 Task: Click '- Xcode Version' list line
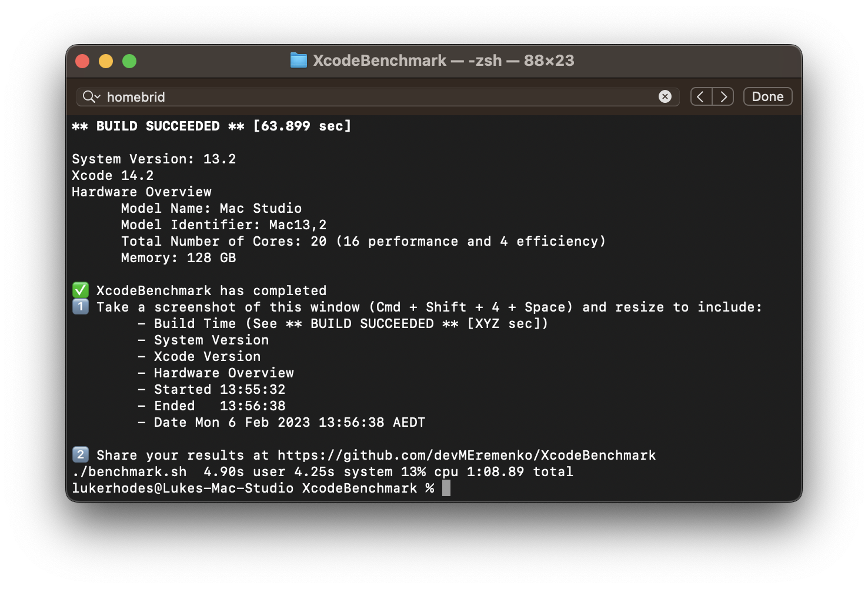tap(199, 356)
